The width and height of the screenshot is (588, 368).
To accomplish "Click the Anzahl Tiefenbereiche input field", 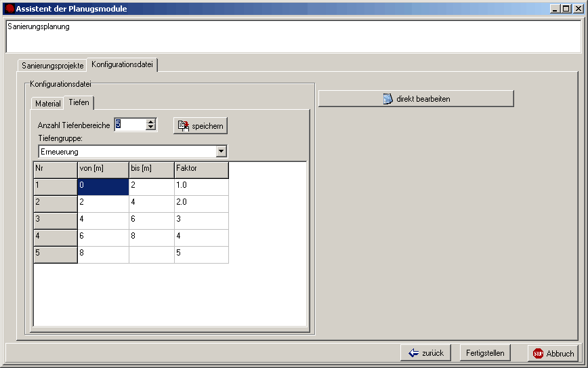I will coord(129,125).
